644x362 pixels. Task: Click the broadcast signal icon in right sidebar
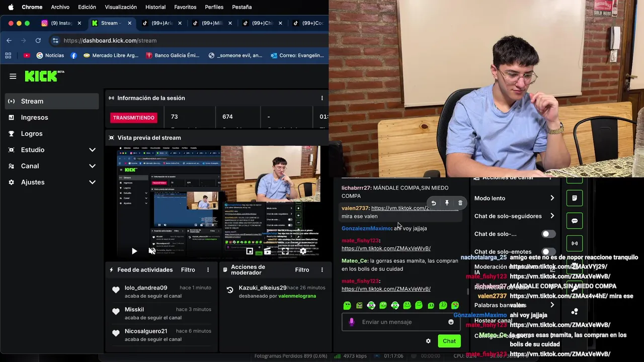coord(575,243)
